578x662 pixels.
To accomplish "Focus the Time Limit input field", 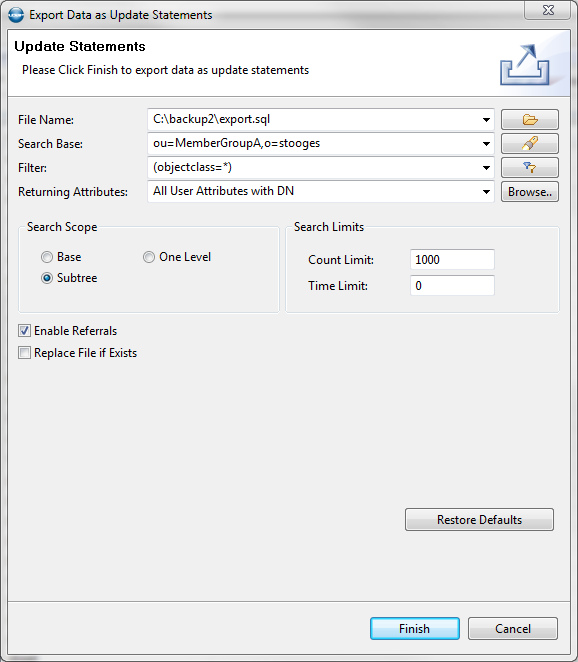I will click(452, 285).
